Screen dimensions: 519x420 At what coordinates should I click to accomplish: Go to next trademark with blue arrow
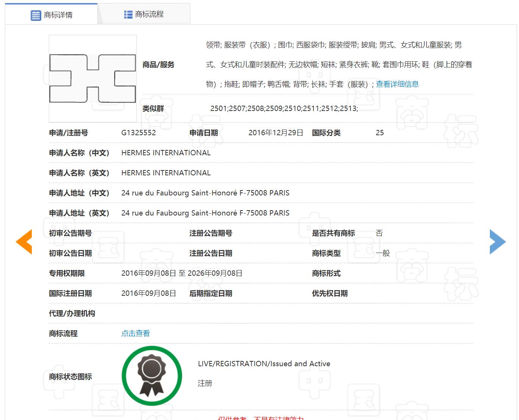point(497,242)
